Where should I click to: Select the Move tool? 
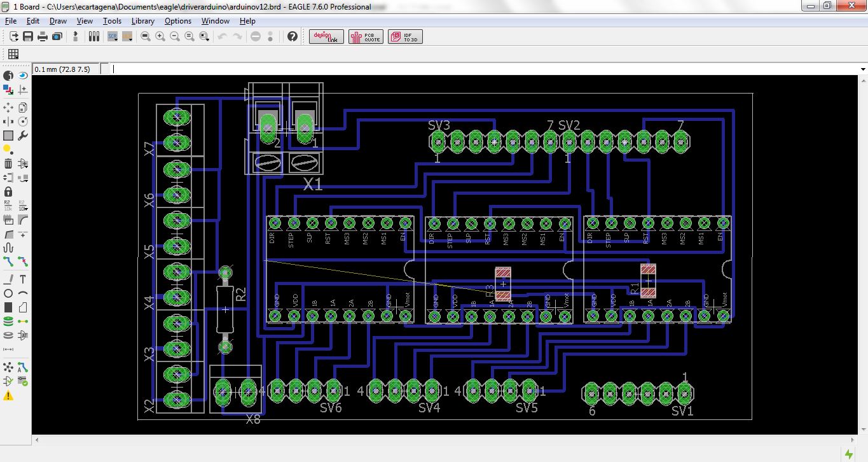coord(8,108)
